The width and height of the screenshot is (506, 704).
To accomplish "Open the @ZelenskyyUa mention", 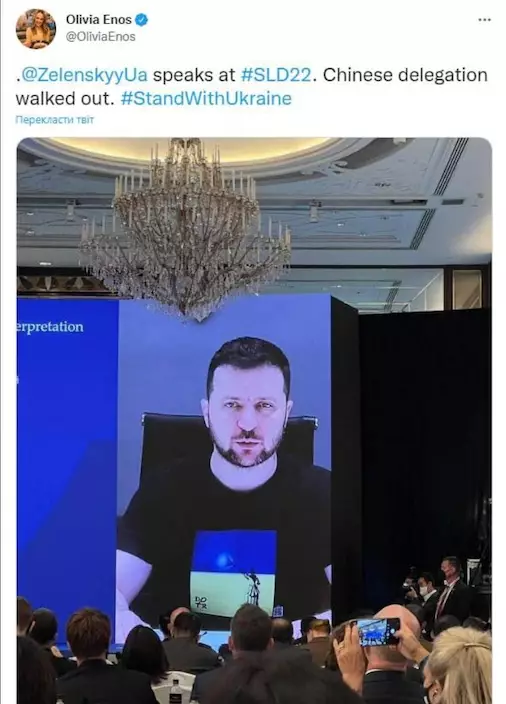I will [x=84, y=75].
